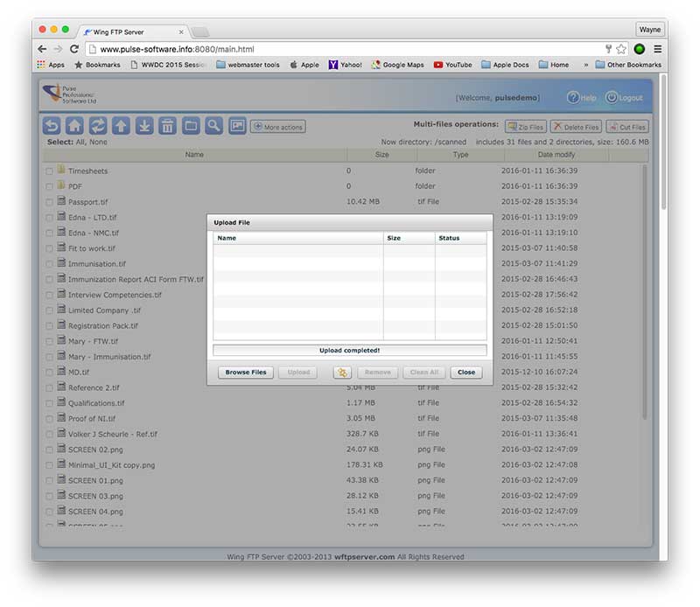Click the Download arrow toolbar icon

coord(144,126)
